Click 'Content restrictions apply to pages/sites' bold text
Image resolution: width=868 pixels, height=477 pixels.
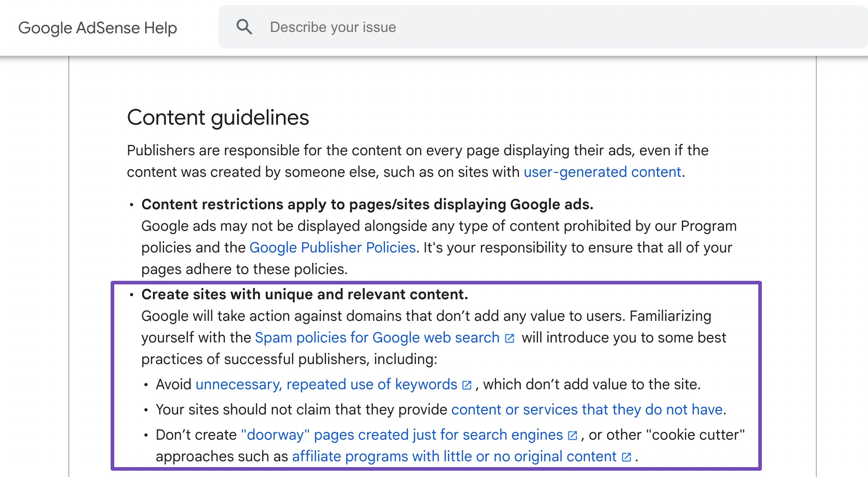[367, 204]
